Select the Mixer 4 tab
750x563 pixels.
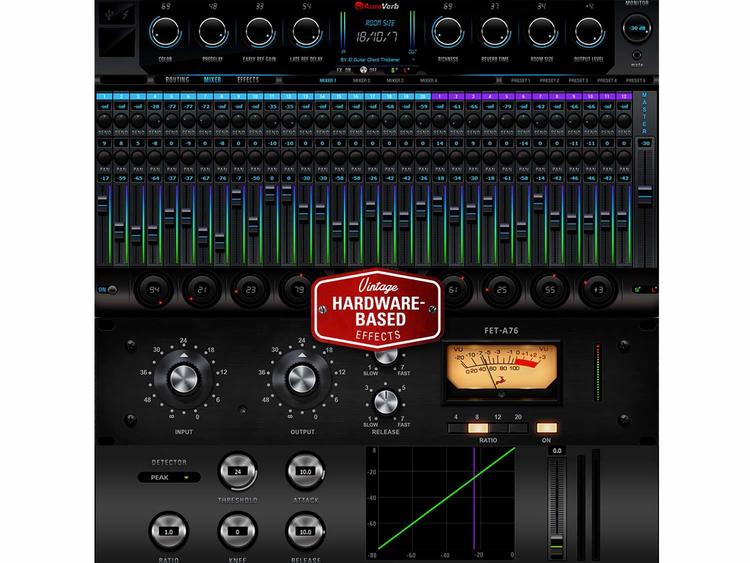coord(429,81)
